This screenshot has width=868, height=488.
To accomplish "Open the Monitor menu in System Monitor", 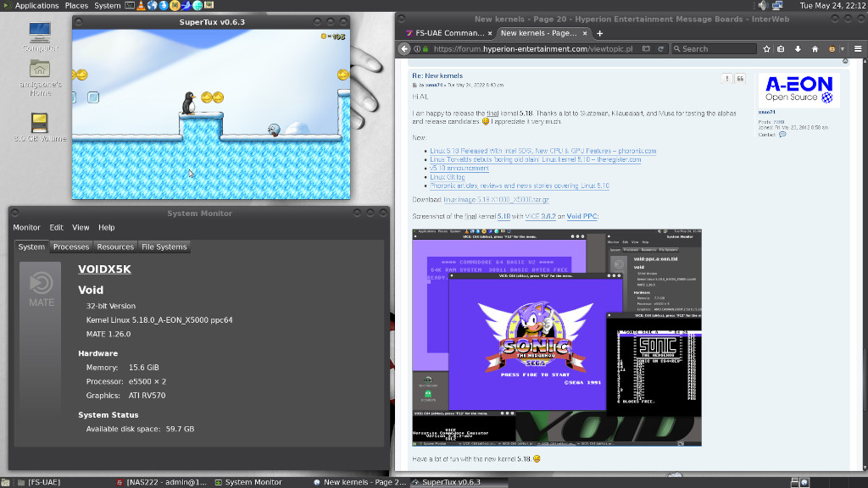I will [x=26, y=227].
